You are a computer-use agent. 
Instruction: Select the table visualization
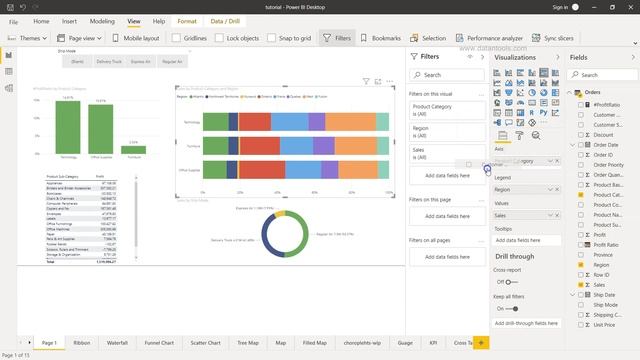tap(509, 113)
